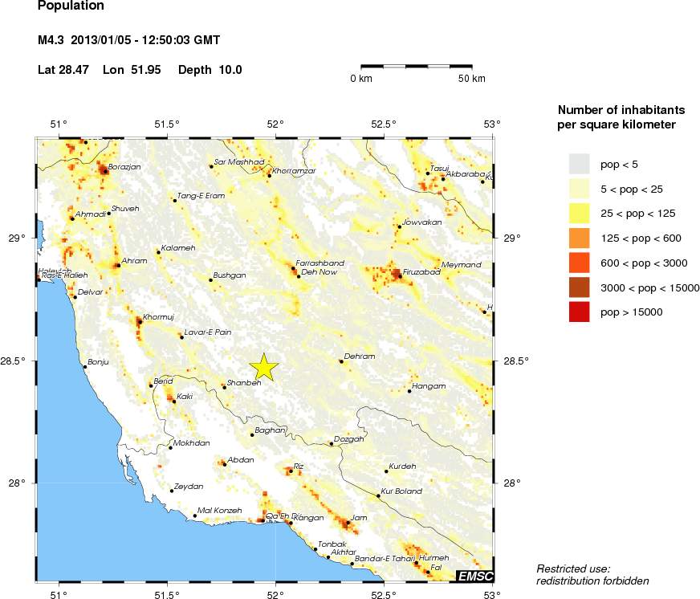
Task: Select the '5 < pop < 25' legend swatch
Action: [x=579, y=189]
